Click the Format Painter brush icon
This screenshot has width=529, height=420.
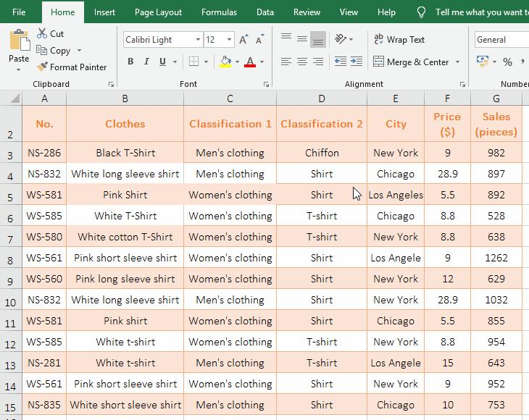tap(42, 67)
